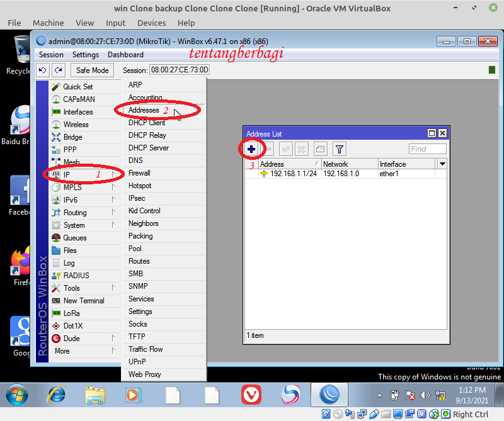
Task: Open Internet Explorer from taskbar
Action: [57, 395]
